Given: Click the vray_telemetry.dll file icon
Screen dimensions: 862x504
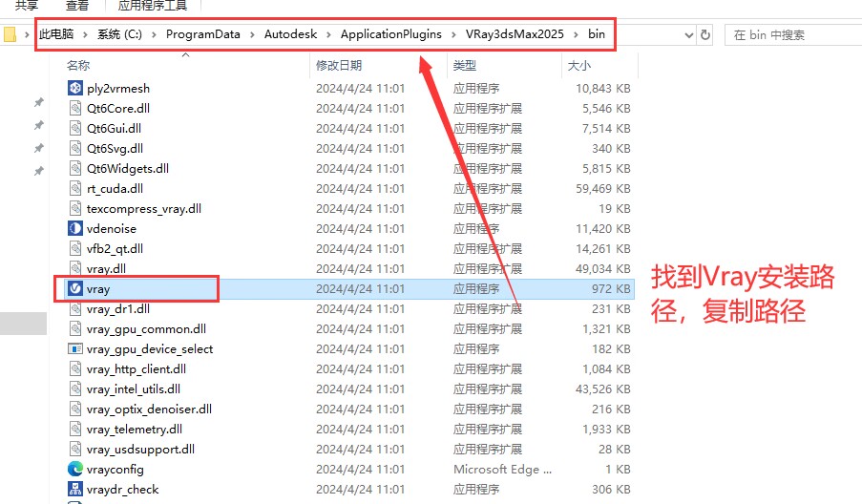Looking at the screenshot, I should tap(75, 429).
